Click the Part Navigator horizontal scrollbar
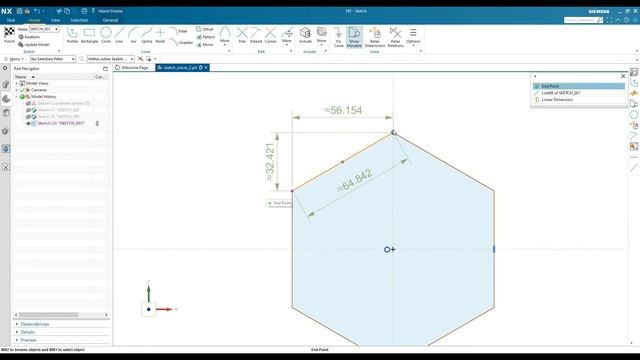 pos(49,315)
